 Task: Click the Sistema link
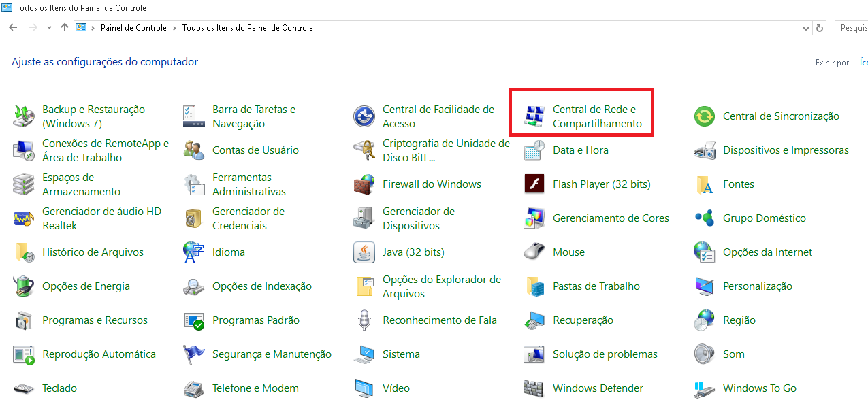coord(401,354)
